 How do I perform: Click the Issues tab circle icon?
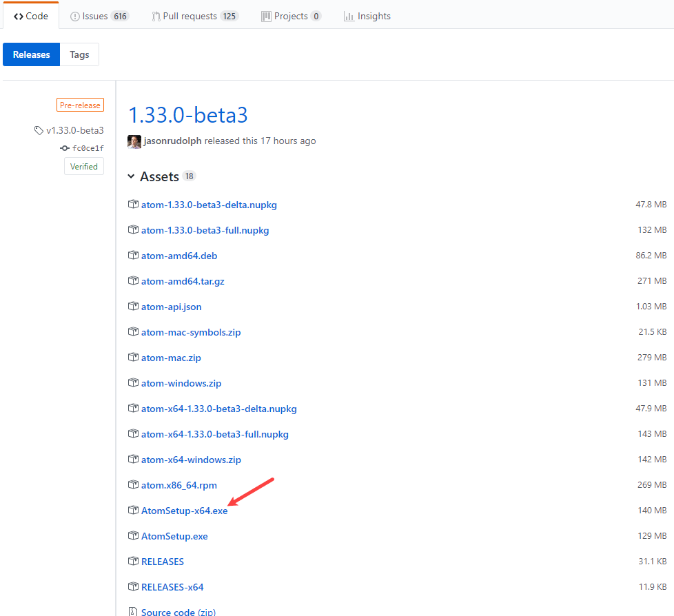[x=75, y=17]
